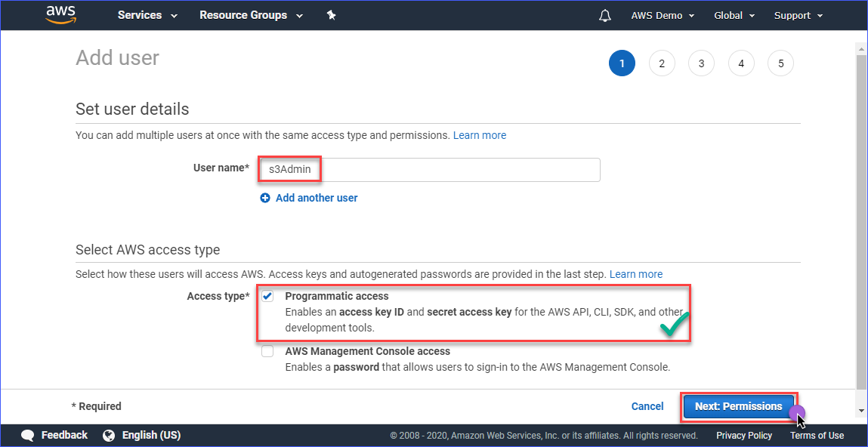Click step 2 circle in the wizard

point(662,63)
